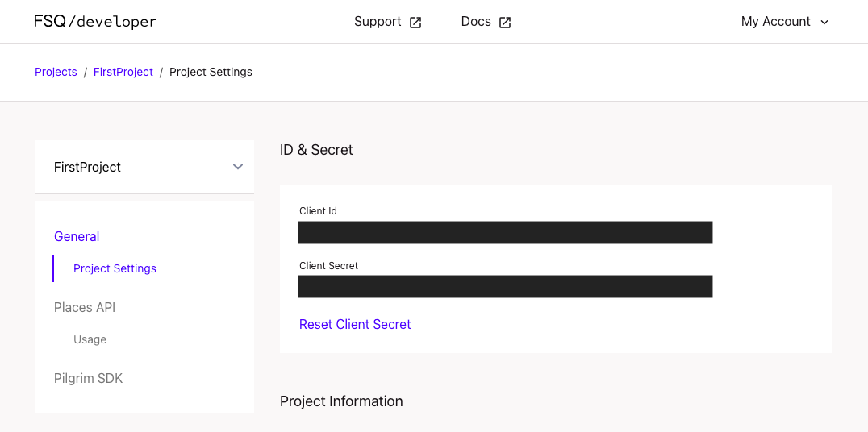Click Project Settings breadcrumb text

click(211, 72)
